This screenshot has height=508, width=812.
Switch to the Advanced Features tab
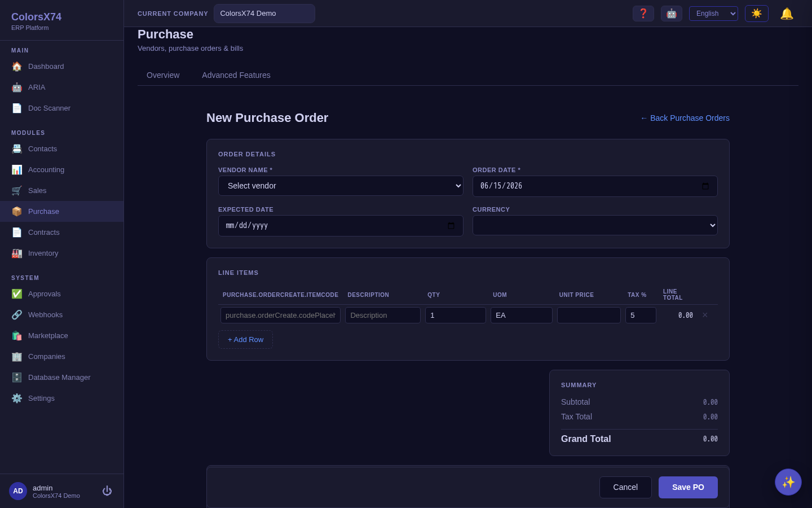pos(236,75)
